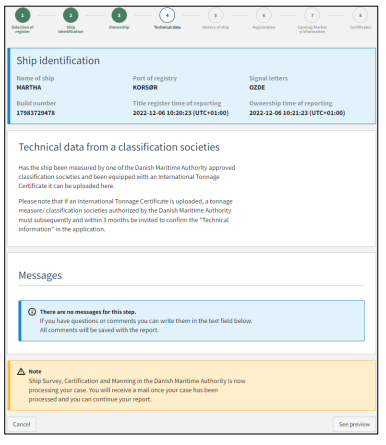Click the Ship identification heading
The height and width of the screenshot is (445, 386).
pos(58,61)
